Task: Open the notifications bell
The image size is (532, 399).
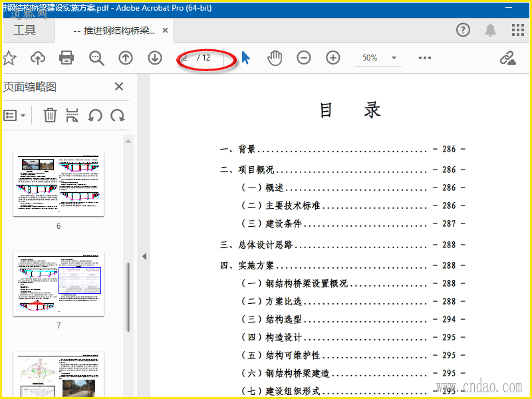Action: pyautogui.click(x=490, y=30)
